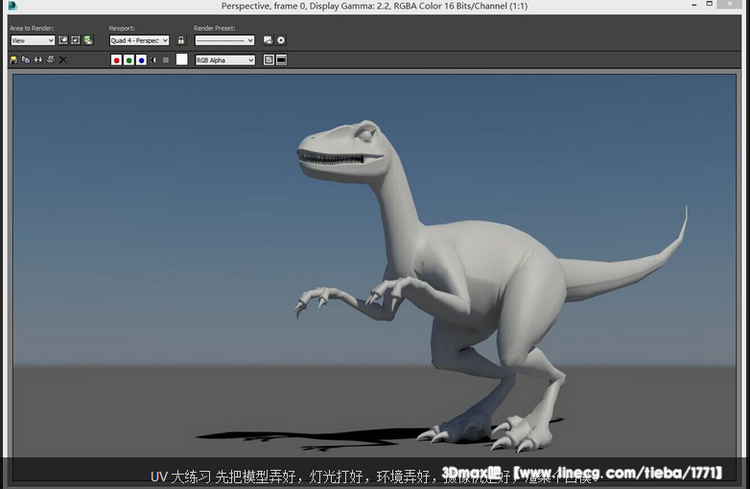Toggle the blue channel display
This screenshot has height=489, width=750.
pos(141,60)
